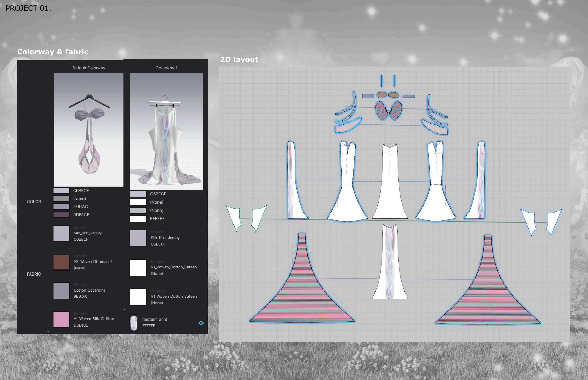Click the midterm print texture thumbnail

(x=134, y=323)
